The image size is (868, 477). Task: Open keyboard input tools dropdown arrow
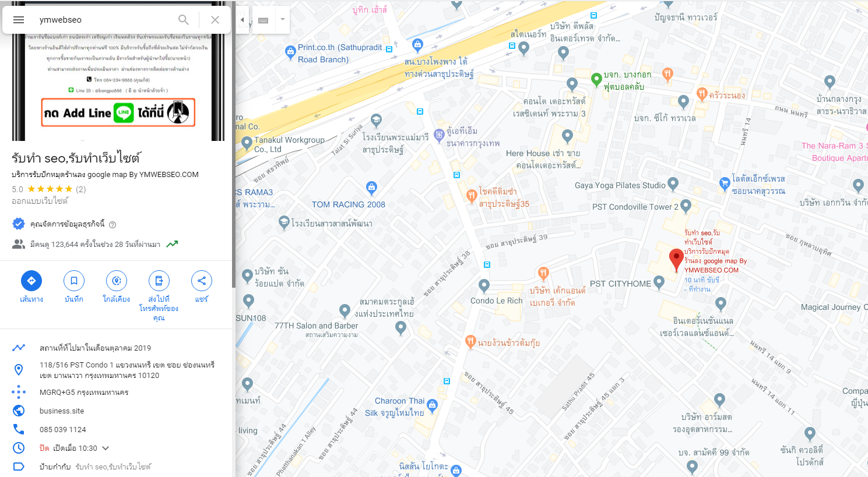click(x=283, y=20)
